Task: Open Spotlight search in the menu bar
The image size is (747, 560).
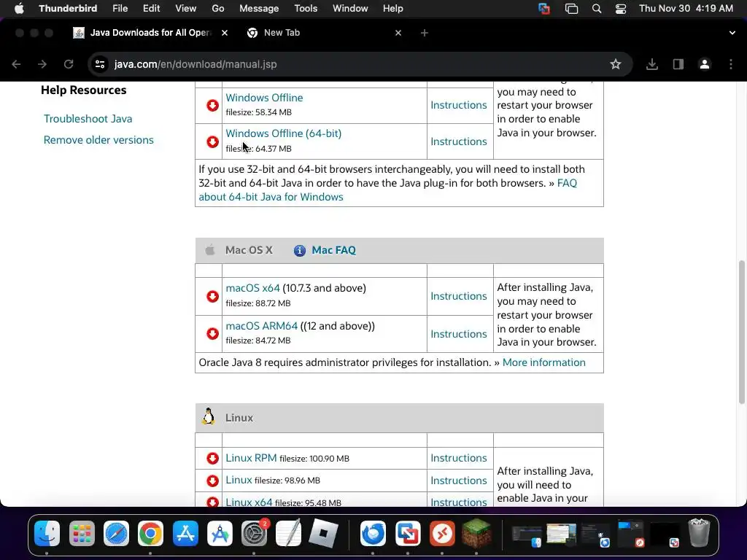Action: pos(597,9)
